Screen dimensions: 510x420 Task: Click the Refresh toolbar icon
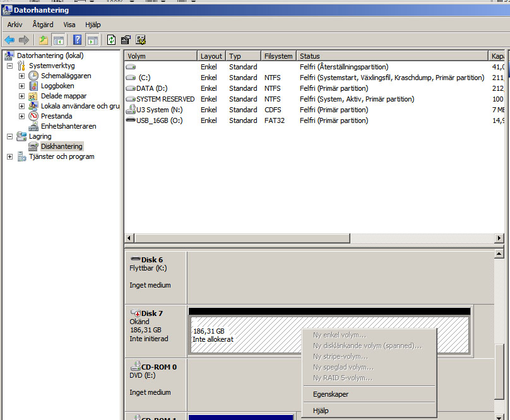pos(112,40)
